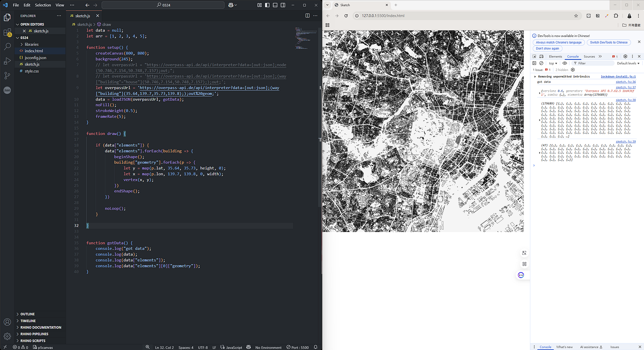
Task: Open the View menu in VS Code
Action: [60, 5]
